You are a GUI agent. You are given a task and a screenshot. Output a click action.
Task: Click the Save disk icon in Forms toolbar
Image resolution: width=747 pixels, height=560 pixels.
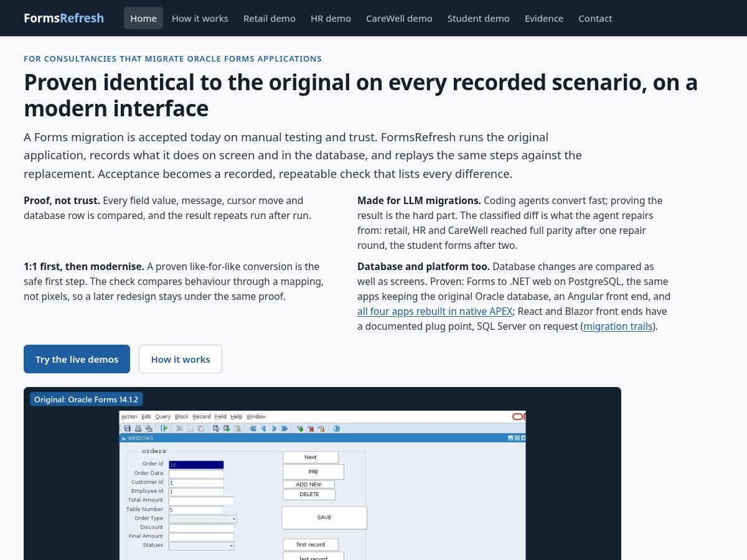coord(128,428)
